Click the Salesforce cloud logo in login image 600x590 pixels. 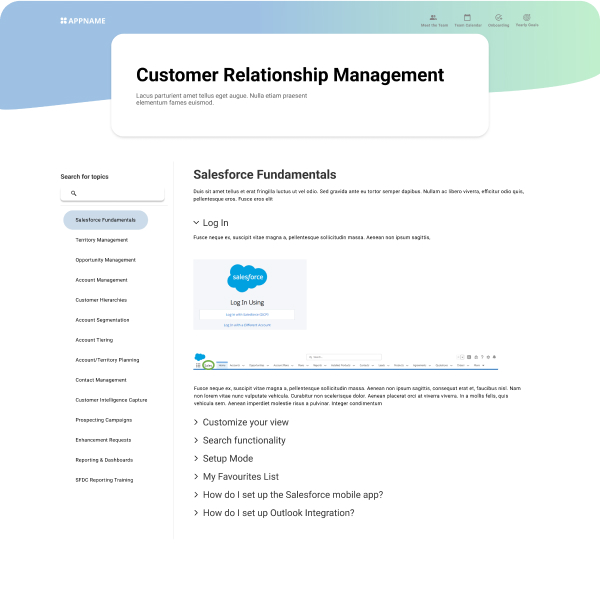pos(247,277)
